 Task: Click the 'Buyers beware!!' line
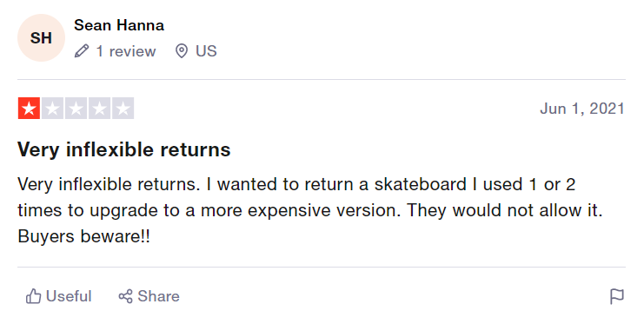[x=83, y=236]
